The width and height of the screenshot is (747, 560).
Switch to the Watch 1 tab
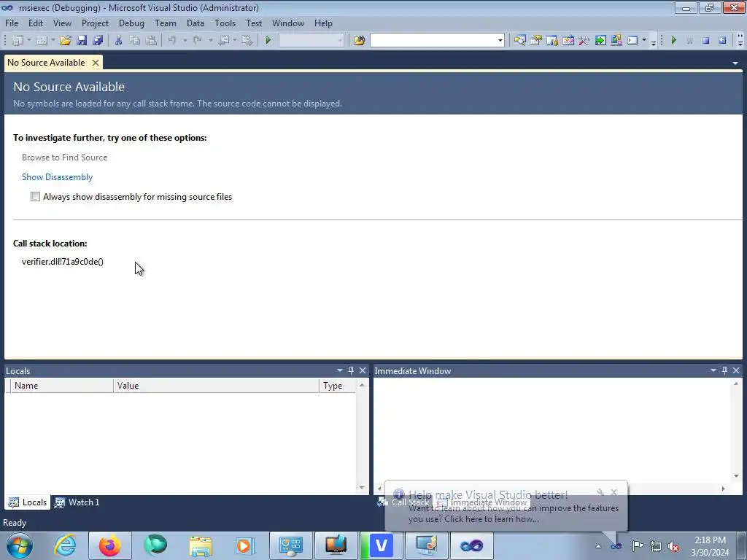77,502
